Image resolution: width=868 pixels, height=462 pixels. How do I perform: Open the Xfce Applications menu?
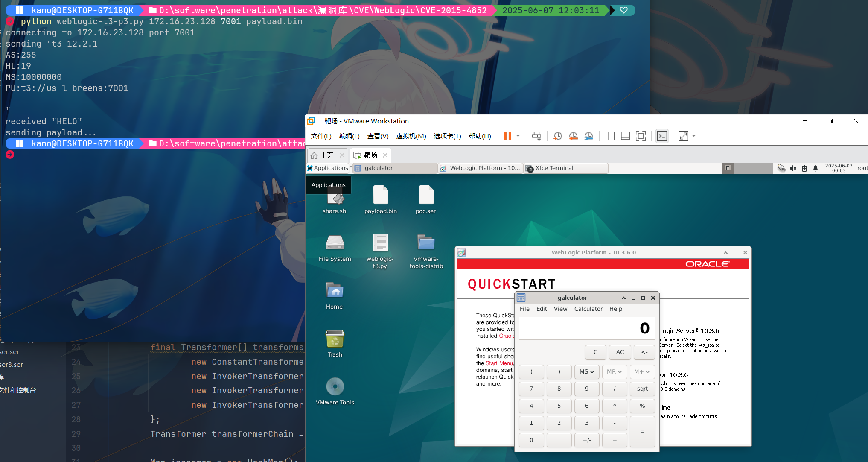(x=327, y=168)
